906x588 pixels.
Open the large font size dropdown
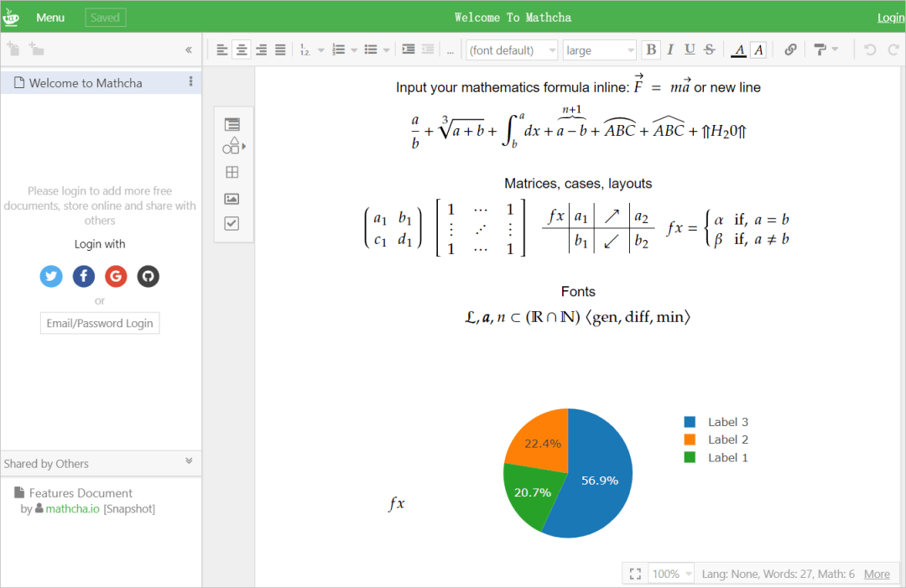click(x=600, y=50)
